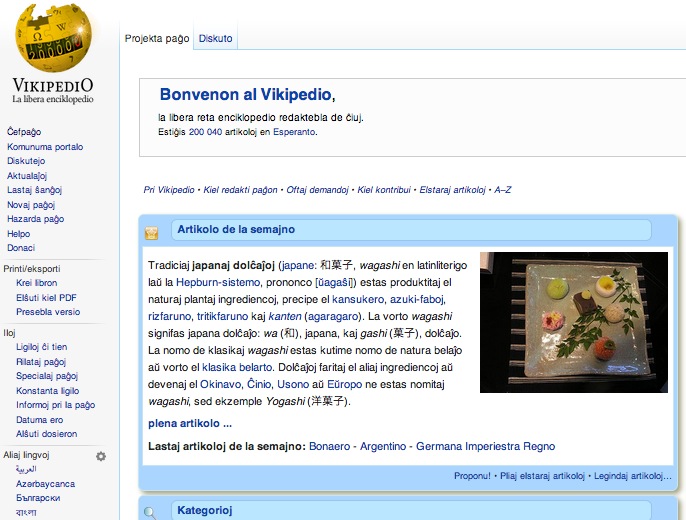Viewport: 686px width, 520px height.
Task: Open Kiel redakti paĝon link
Action: tap(240, 190)
